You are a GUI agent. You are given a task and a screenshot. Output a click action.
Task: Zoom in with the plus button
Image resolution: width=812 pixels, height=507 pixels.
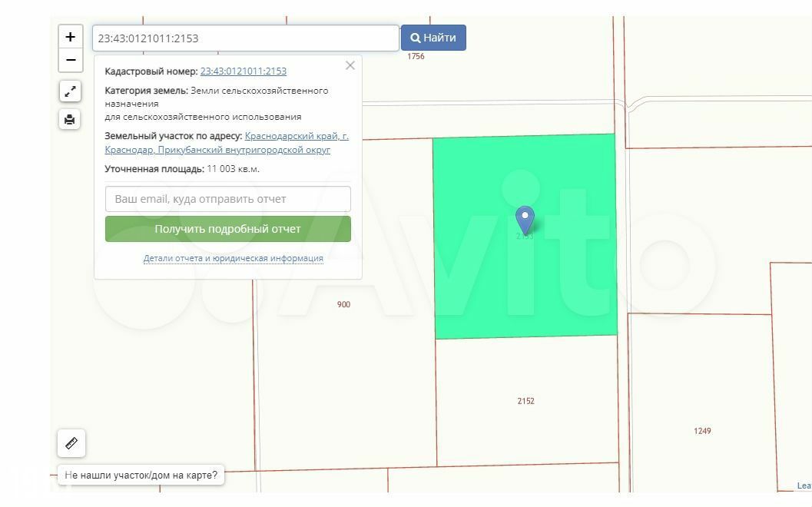click(x=71, y=38)
